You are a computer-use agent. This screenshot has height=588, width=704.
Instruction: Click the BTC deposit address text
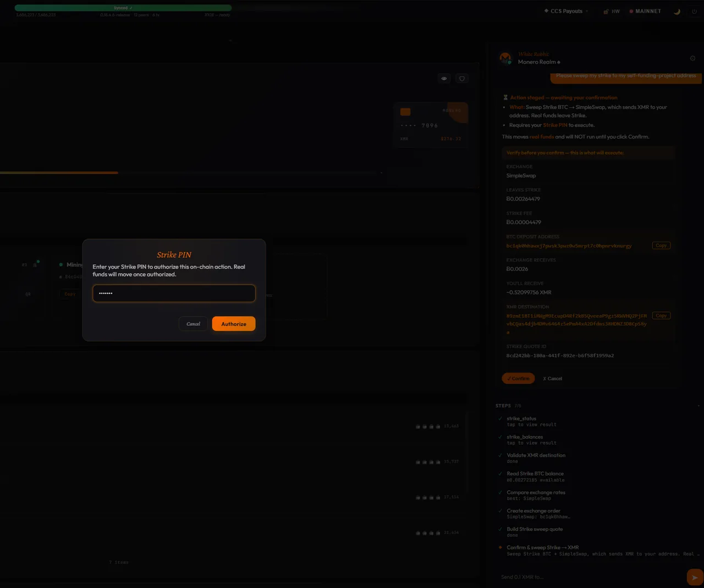pos(569,246)
